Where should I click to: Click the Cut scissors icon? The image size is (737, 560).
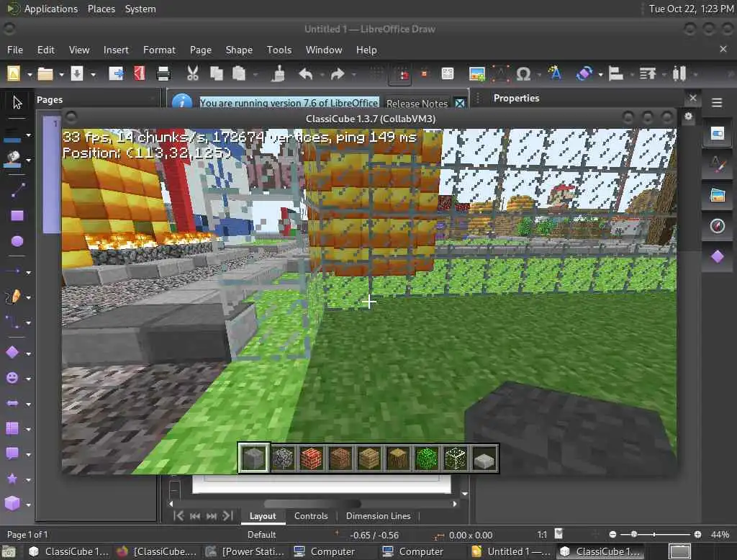192,73
